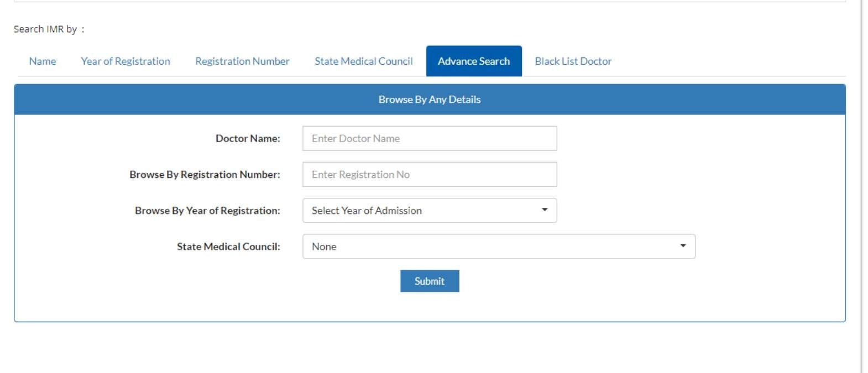Image resolution: width=868 pixels, height=373 pixels.
Task: Select the Registration Number tab
Action: 242,61
